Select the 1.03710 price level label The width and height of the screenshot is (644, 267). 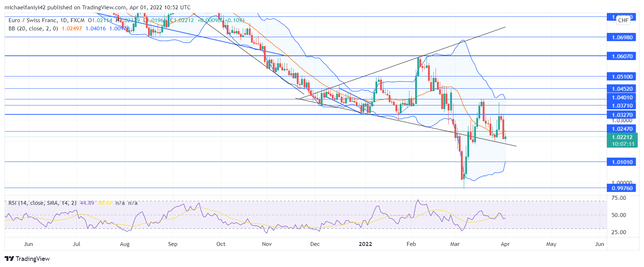click(x=621, y=106)
